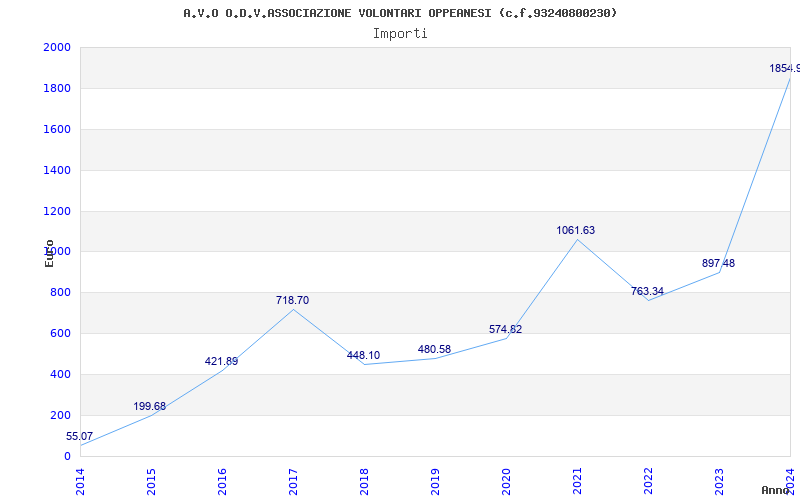
Task: Click the 1061.63 peak label
Action: pos(576,230)
